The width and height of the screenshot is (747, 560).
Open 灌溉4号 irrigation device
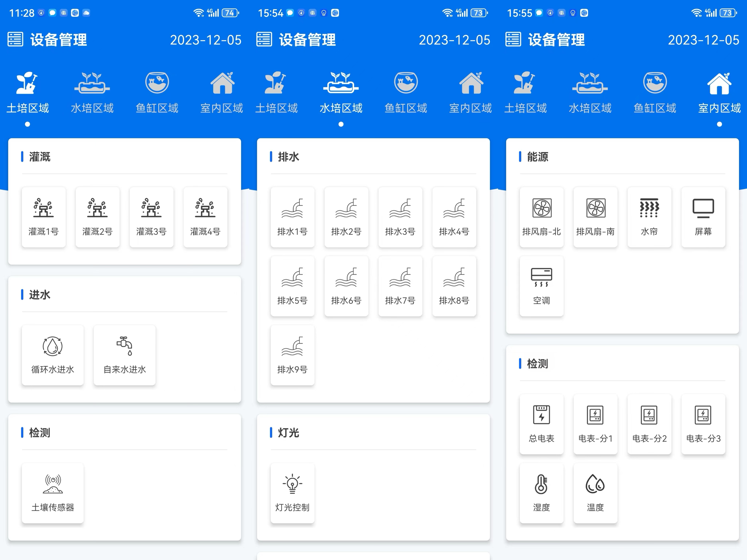tap(205, 217)
